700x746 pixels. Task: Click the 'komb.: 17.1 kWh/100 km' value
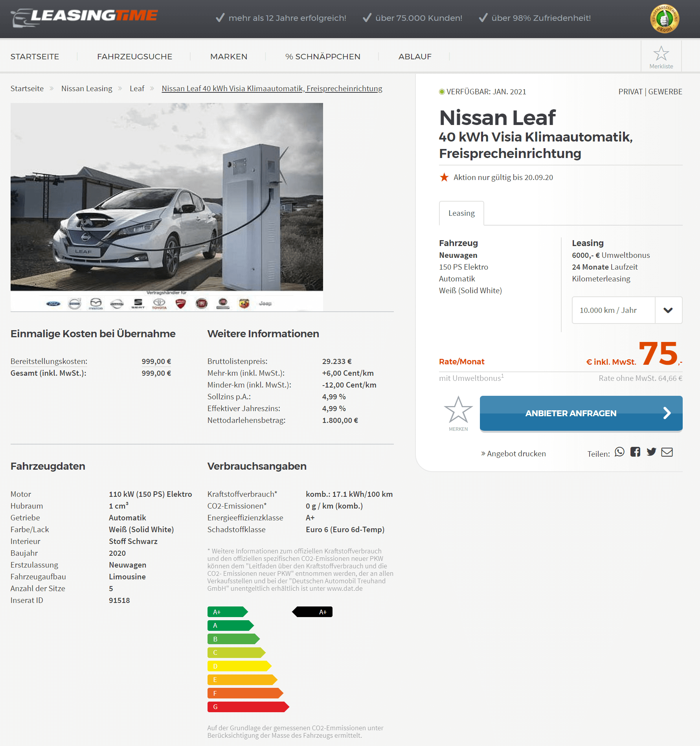(x=349, y=494)
